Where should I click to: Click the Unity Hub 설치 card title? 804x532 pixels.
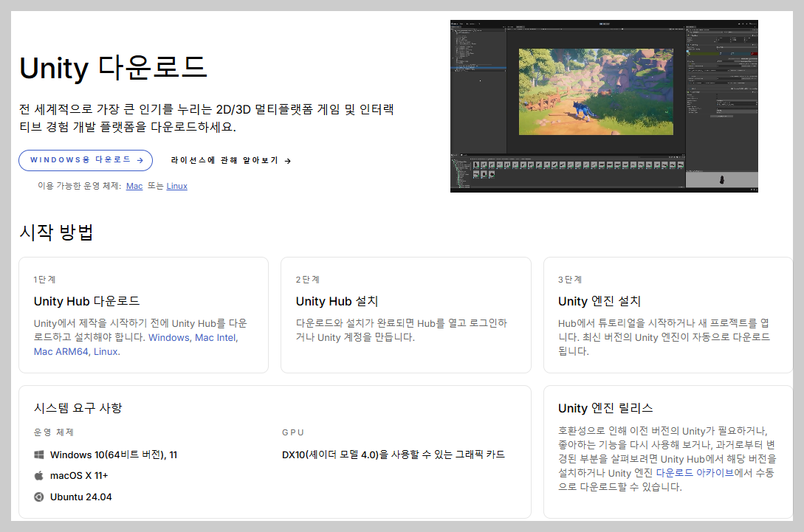point(337,301)
